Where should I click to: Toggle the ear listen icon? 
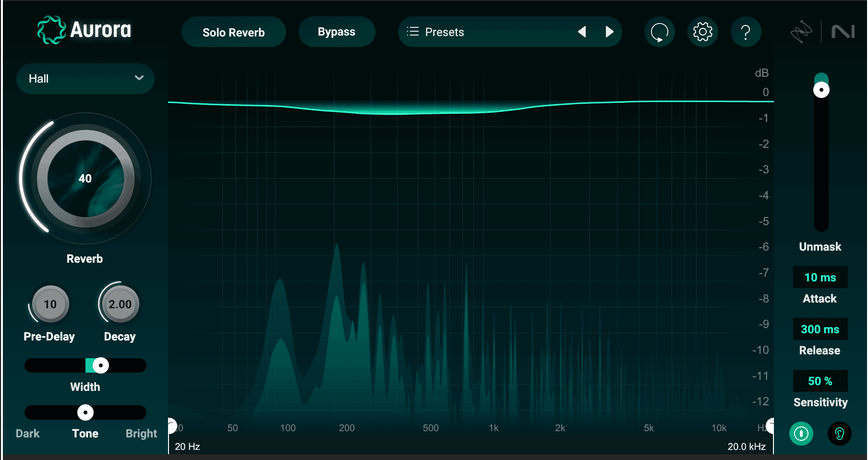click(839, 434)
